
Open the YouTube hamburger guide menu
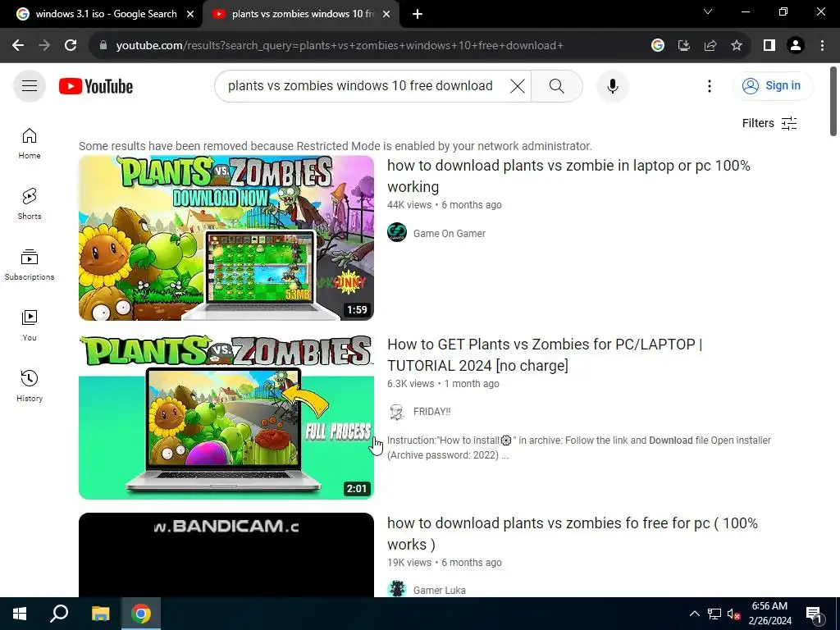(x=30, y=85)
